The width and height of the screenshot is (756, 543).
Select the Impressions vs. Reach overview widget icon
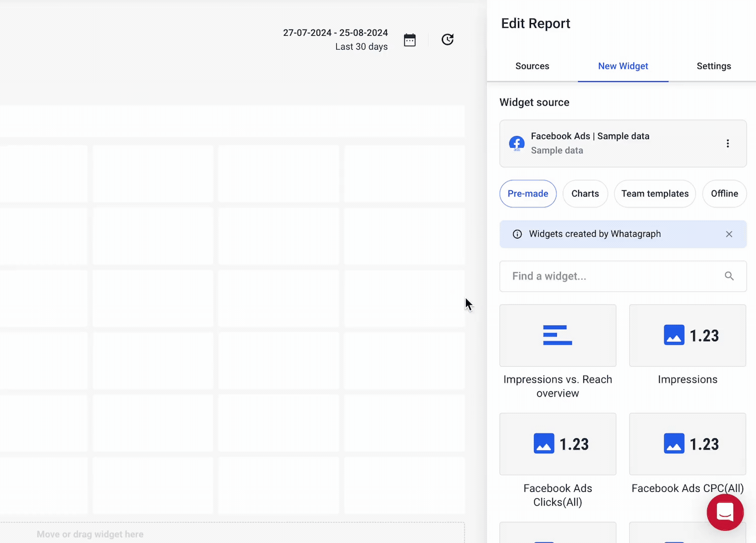pos(557,335)
